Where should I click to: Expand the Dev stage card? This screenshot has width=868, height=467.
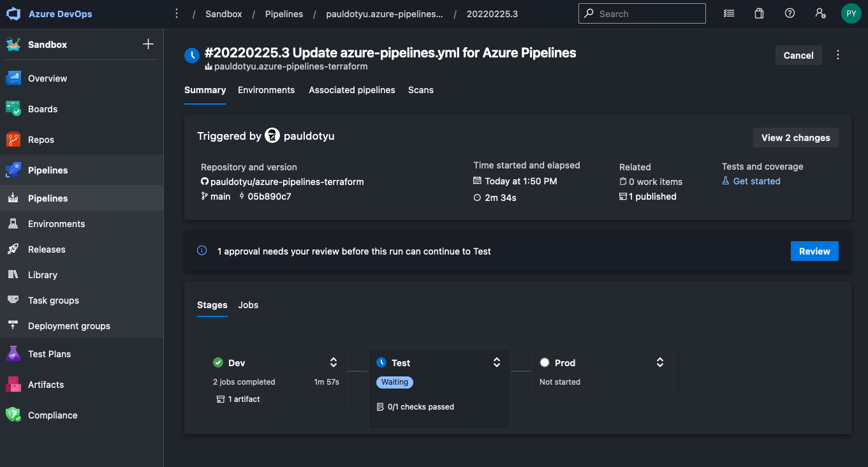pos(334,362)
